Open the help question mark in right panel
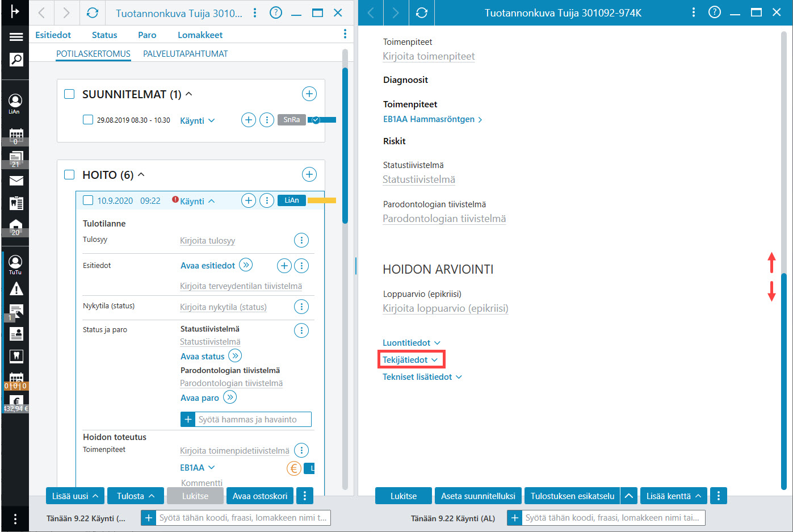This screenshot has height=532, width=793. (x=715, y=12)
